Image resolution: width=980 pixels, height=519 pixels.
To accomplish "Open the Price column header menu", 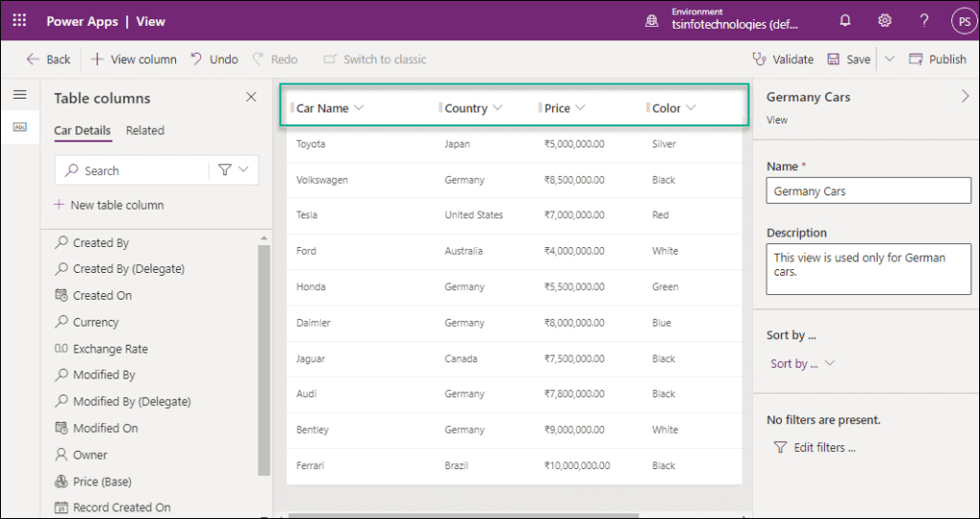I will coord(580,107).
